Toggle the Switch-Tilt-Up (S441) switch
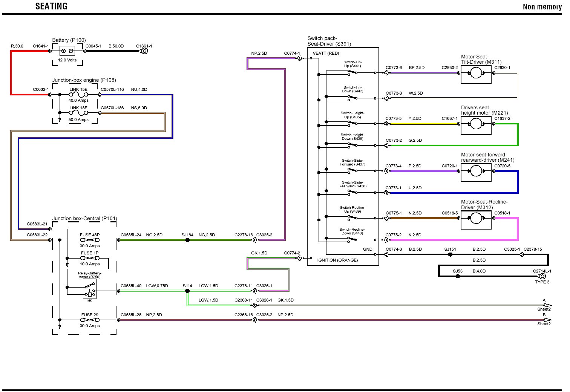Viewport: 570px width, 392px height. [352, 72]
